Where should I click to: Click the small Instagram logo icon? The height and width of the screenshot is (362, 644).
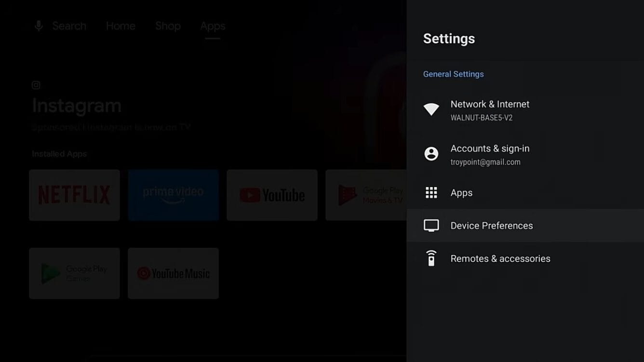[36, 85]
